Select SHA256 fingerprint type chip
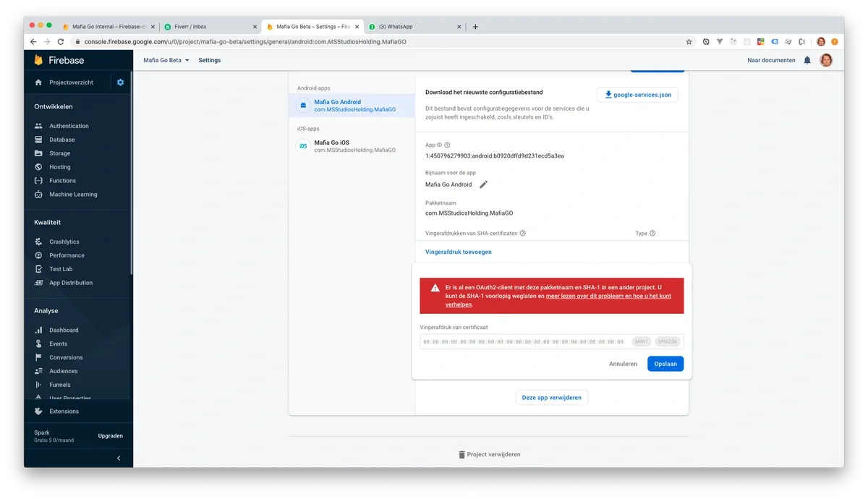The image size is (868, 499). tap(667, 342)
